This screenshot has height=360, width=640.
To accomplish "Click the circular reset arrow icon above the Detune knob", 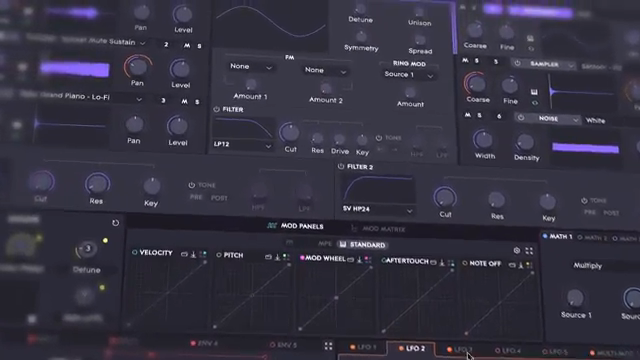I will click(x=116, y=223).
